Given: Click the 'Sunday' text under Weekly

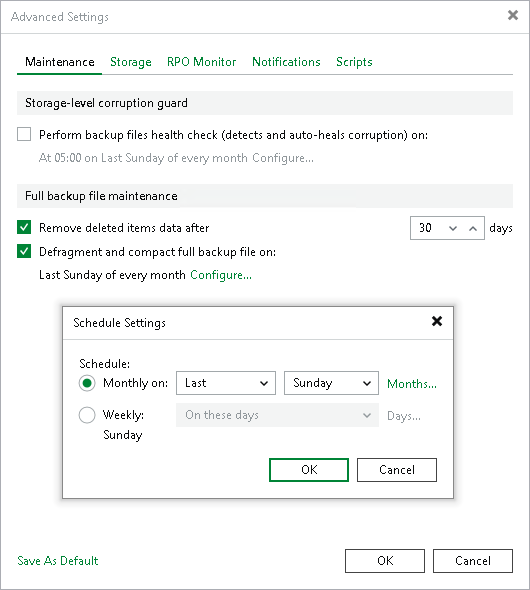Looking at the screenshot, I should 123,435.
